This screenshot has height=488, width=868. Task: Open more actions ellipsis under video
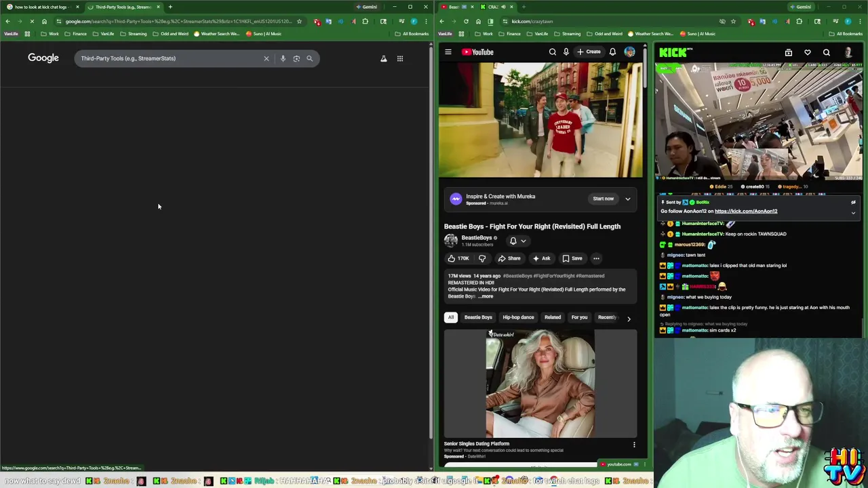click(x=596, y=258)
